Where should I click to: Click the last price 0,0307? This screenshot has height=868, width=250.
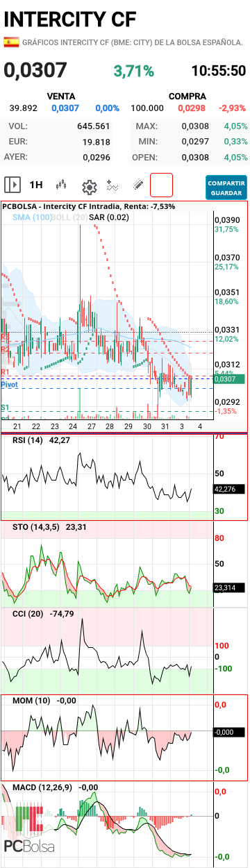(35, 70)
